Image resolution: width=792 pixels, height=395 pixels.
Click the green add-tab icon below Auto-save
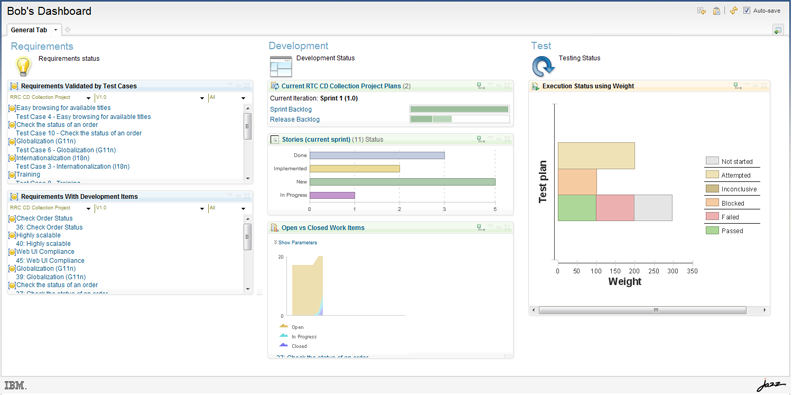tap(777, 30)
